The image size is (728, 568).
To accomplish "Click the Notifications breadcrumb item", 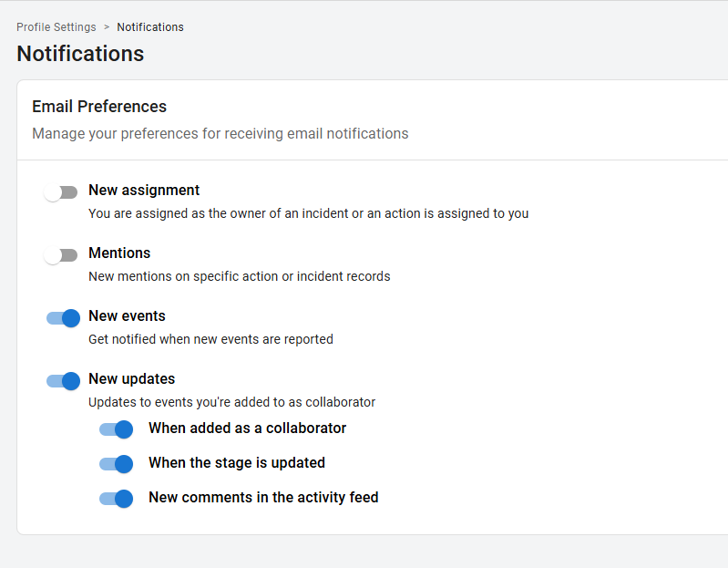I will point(150,27).
